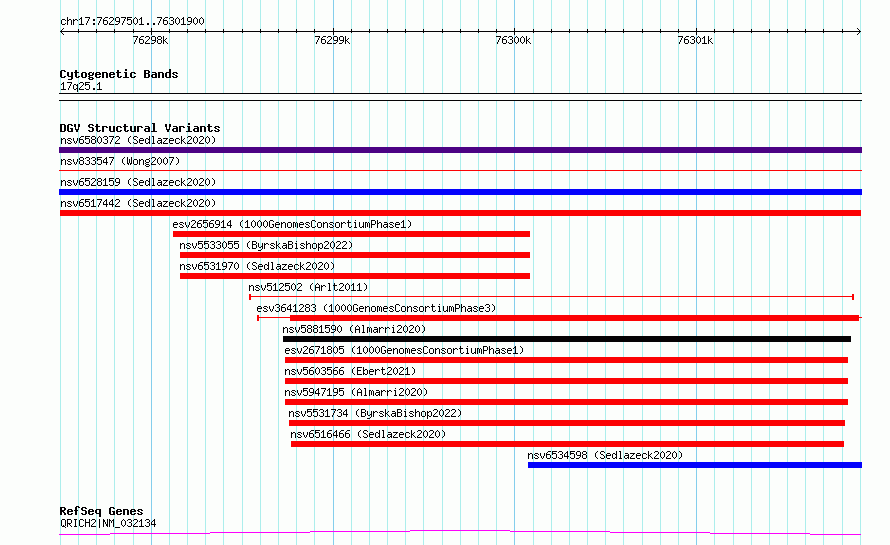Click the Cytogenetic Bands track title
Viewport: 890px width, 545px height.
coord(119,74)
